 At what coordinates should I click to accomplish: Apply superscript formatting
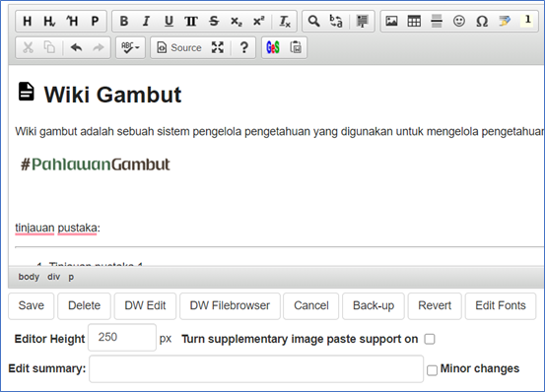258,22
